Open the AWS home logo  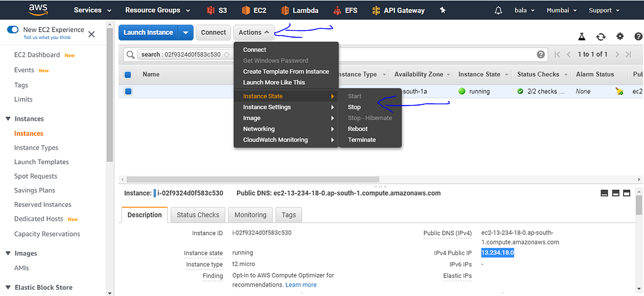[39, 9]
